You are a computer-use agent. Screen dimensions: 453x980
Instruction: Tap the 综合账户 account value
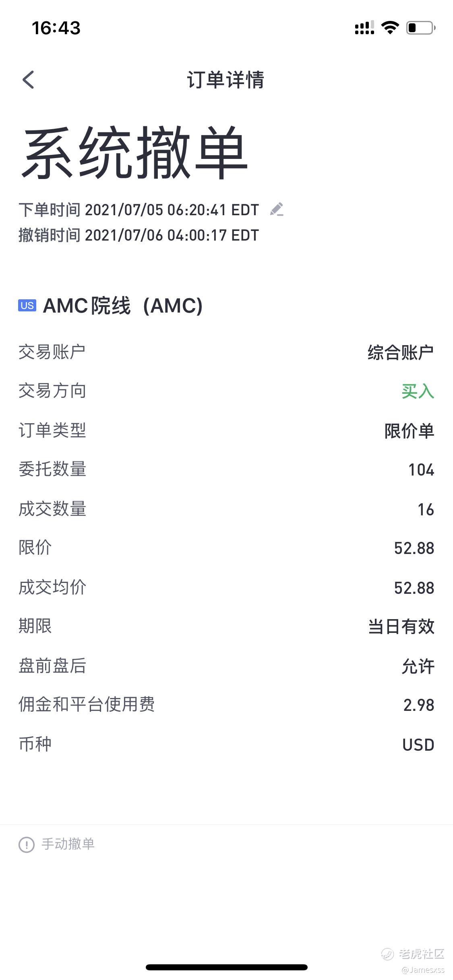[x=401, y=352]
